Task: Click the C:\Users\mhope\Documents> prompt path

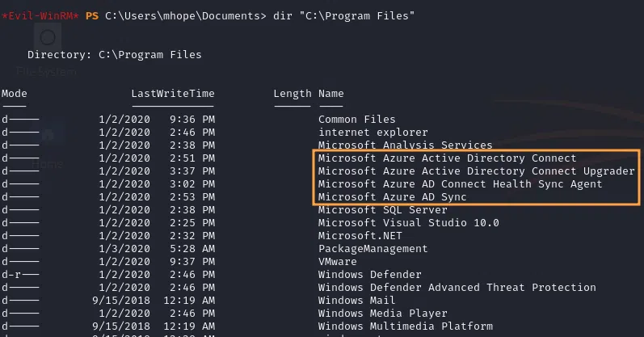Action: pos(186,16)
